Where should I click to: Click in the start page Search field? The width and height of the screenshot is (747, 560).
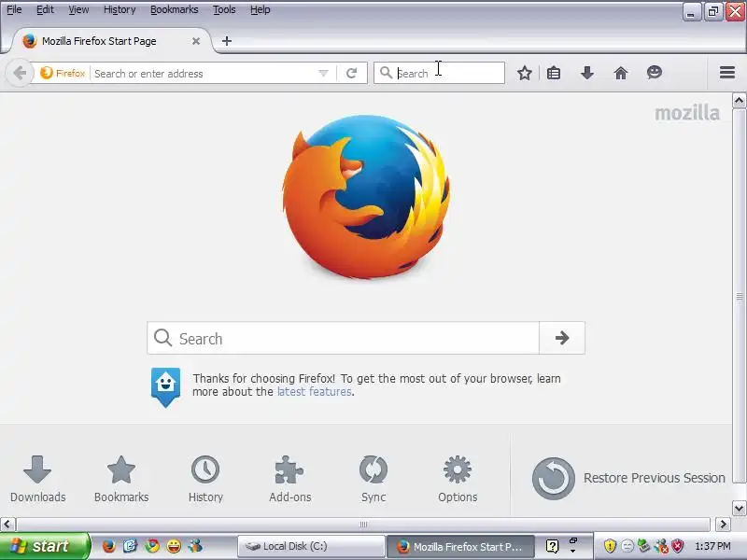coord(343,338)
